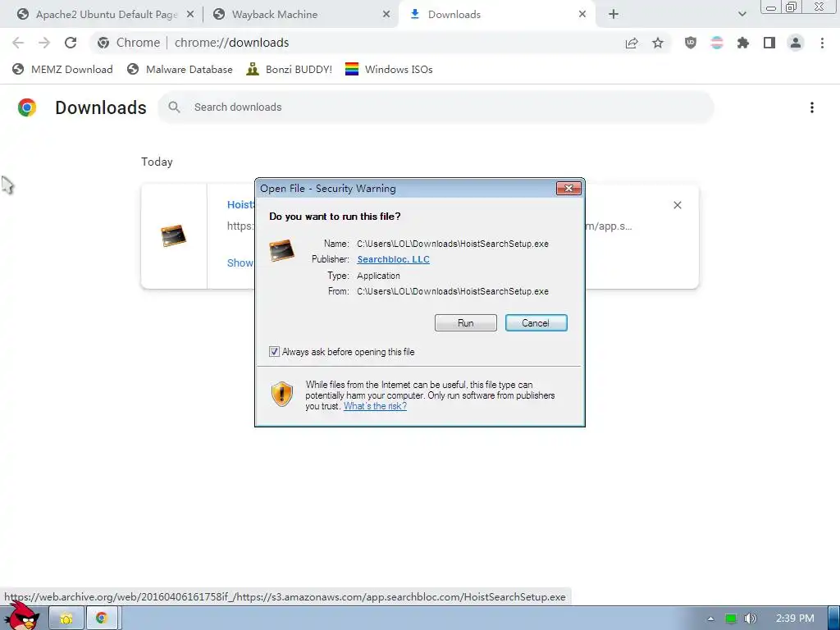Image resolution: width=840 pixels, height=630 pixels.
Task: Open a new tab with the plus icon
Action: 614,15
